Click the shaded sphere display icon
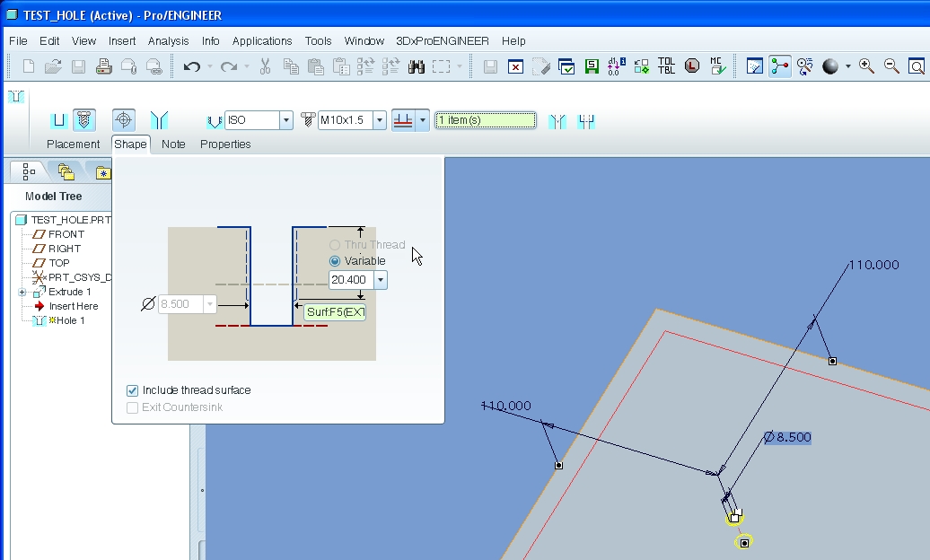 pyautogui.click(x=830, y=66)
